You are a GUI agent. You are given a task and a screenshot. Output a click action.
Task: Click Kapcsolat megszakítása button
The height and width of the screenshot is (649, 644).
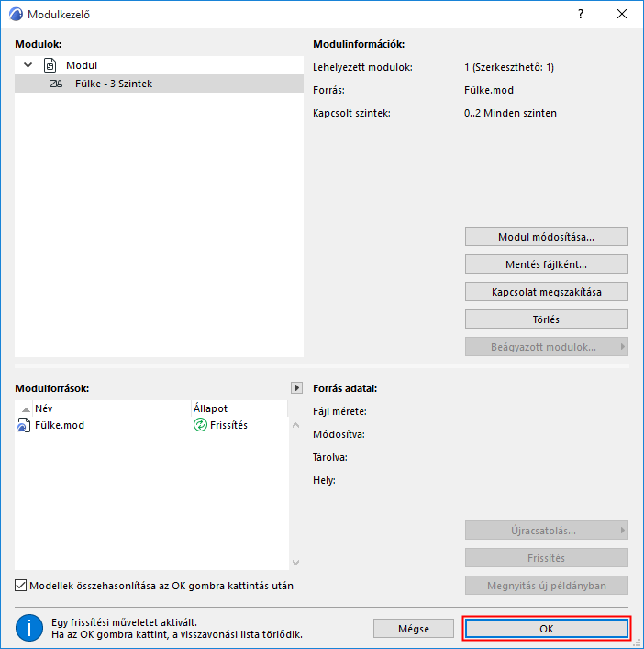pos(546,292)
